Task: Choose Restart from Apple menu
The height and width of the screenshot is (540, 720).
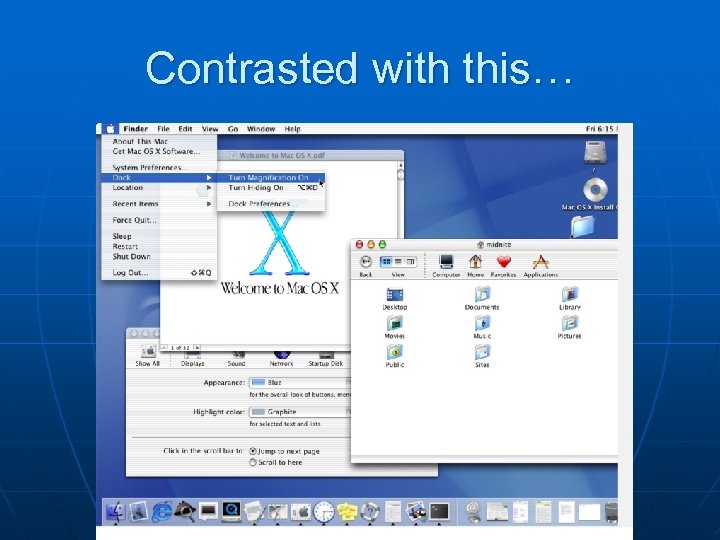Action: coord(159,247)
